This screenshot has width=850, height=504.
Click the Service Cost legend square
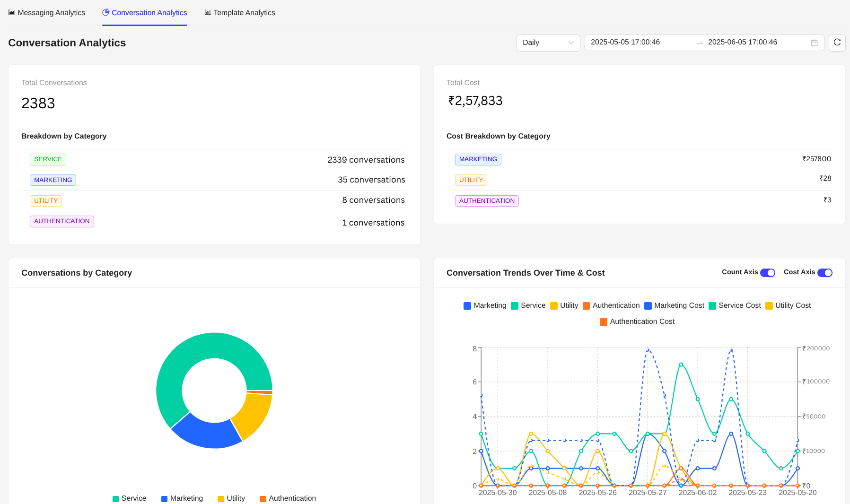click(712, 306)
